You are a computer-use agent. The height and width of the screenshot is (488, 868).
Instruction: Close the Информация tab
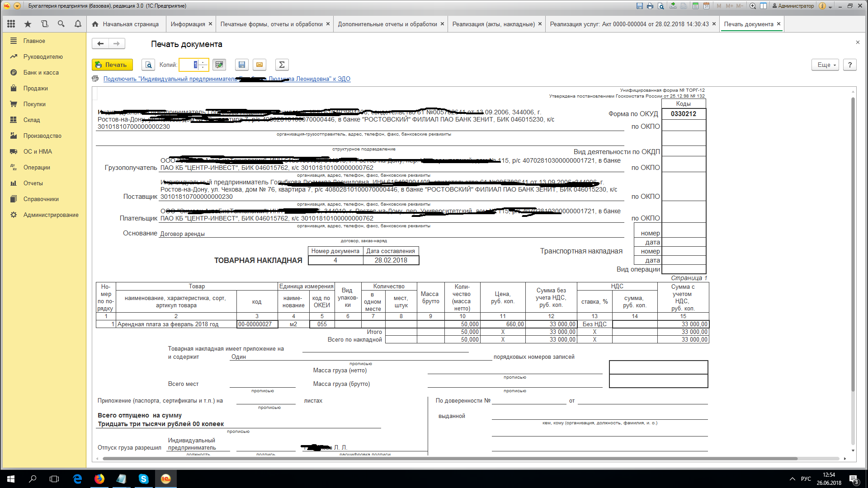pos(210,24)
